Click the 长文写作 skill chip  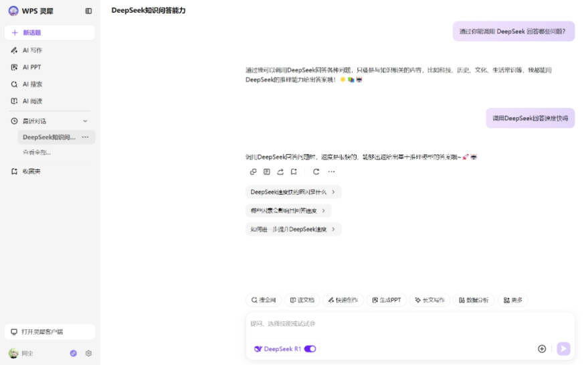[429, 300]
